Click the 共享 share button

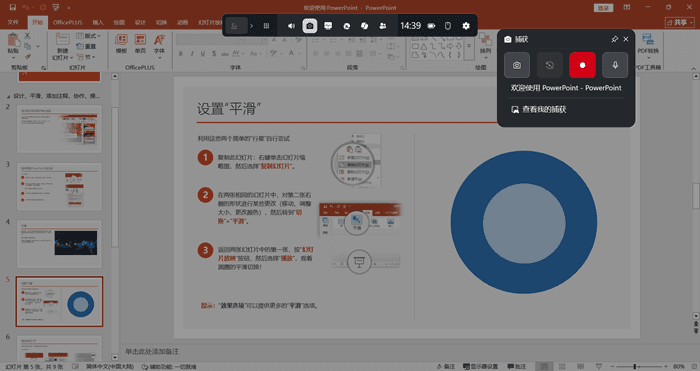[x=679, y=22]
